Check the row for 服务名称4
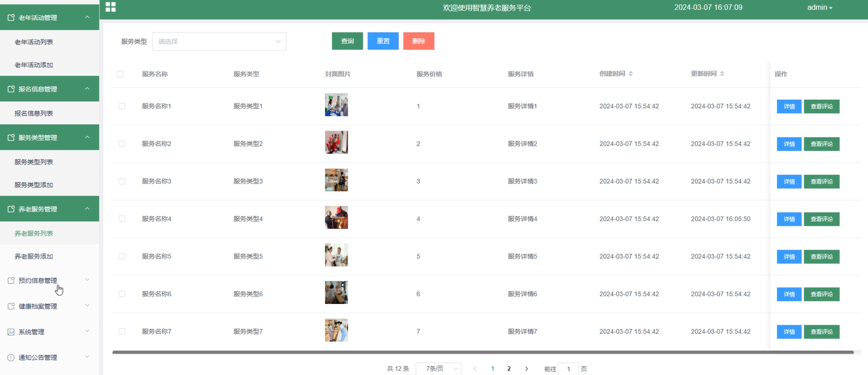The image size is (868, 375). pyautogui.click(x=122, y=219)
